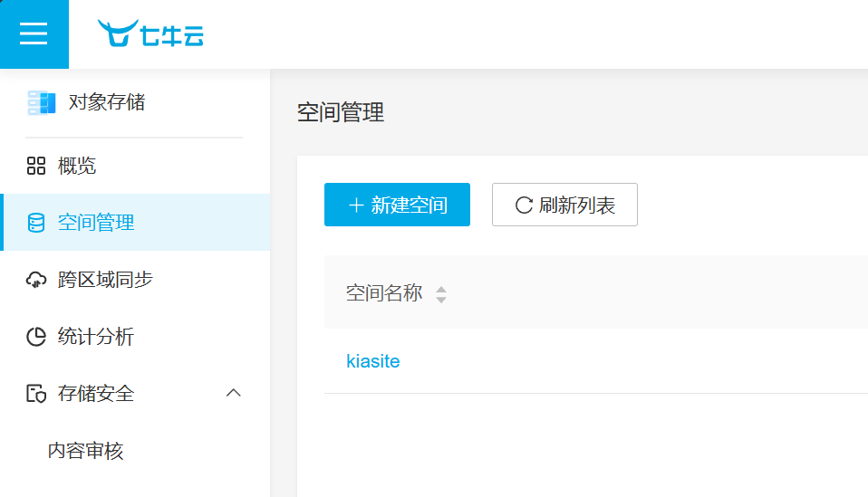Click the 概览 grid icon
Screen dimensions: 868x497
point(36,166)
